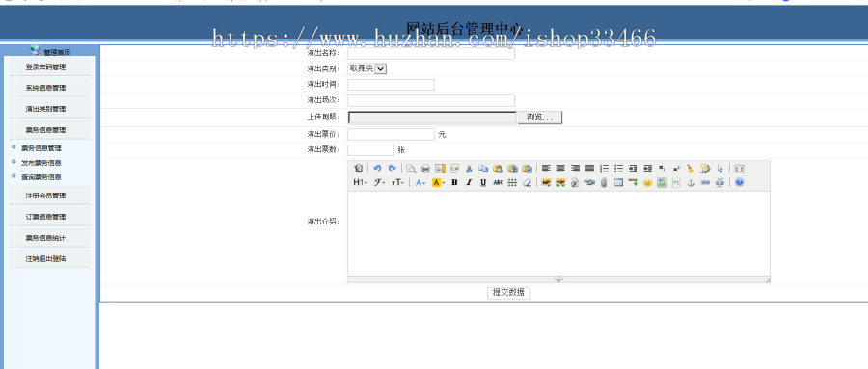868x369 pixels.
Task: Insert a table in the editor
Action: [x=618, y=182]
